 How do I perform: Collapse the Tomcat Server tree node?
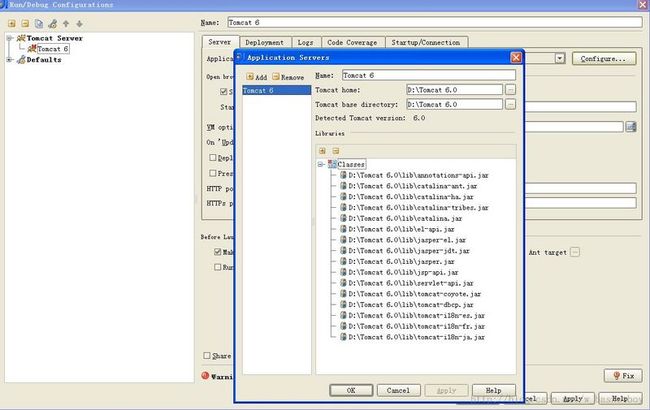point(10,38)
